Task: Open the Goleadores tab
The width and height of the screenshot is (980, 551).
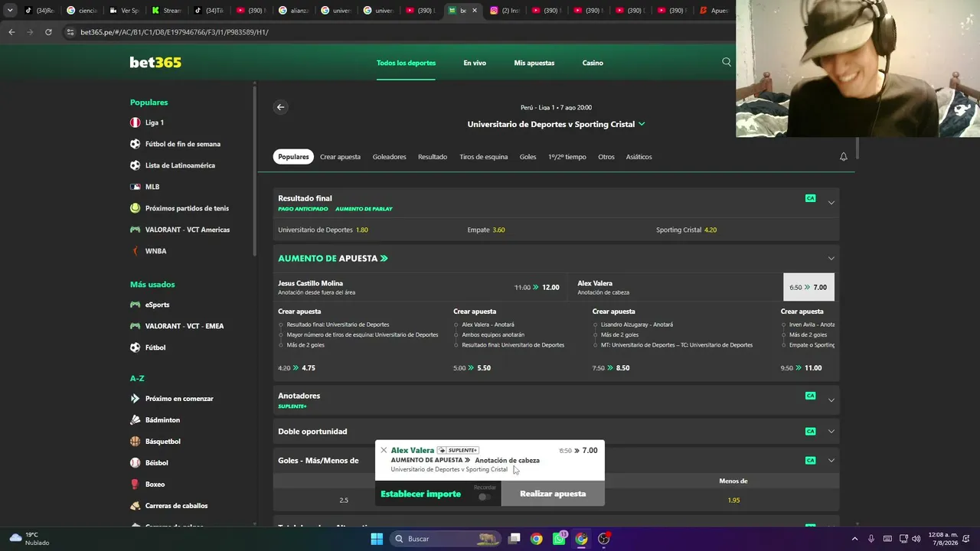Action: [389, 157]
